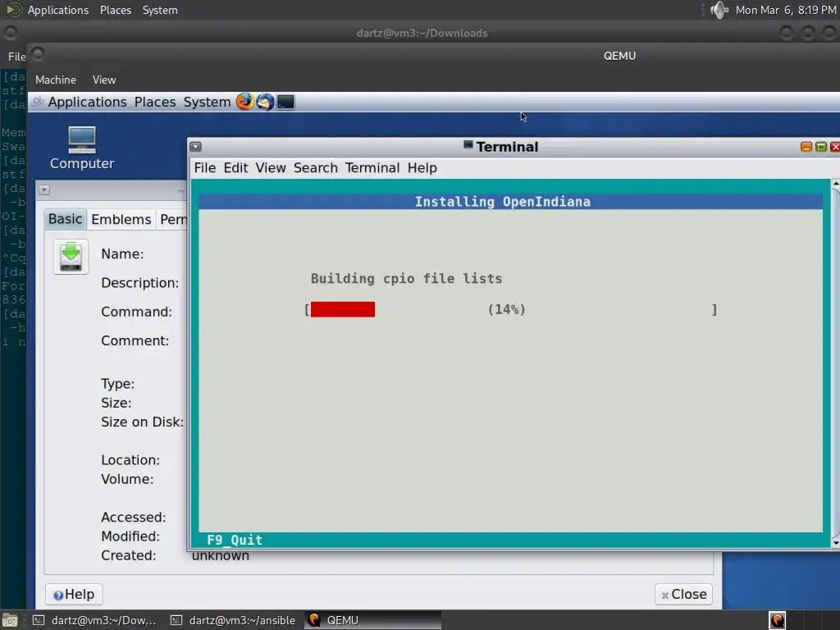Click the 'Created:' label
The height and width of the screenshot is (630, 840).
[x=128, y=555]
